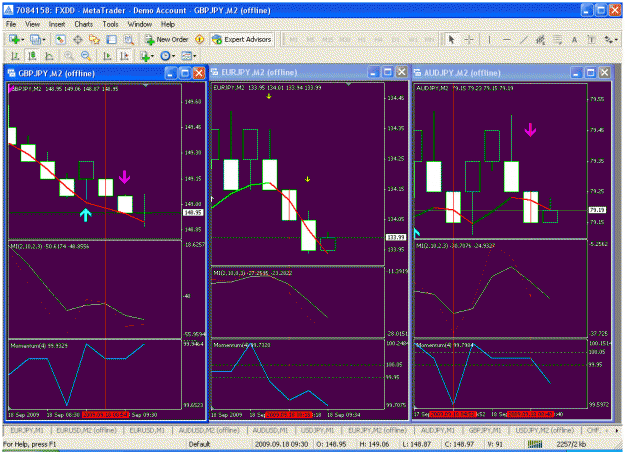This screenshot has width=625, height=452.
Task: Open the View menu
Action: click(x=32, y=24)
